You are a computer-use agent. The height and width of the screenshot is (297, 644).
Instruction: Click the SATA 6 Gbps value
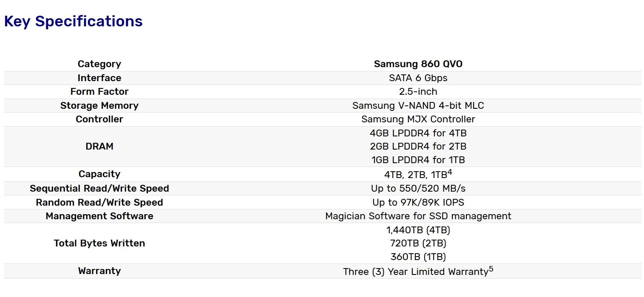pos(418,78)
